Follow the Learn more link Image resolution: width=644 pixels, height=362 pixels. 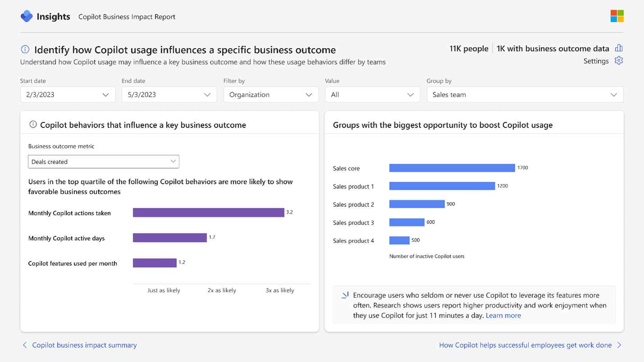(503, 315)
